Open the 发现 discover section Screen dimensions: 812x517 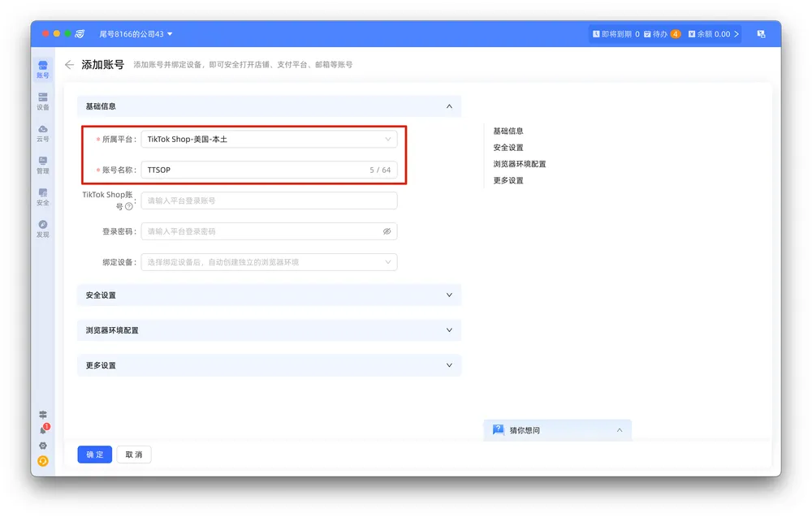point(43,228)
